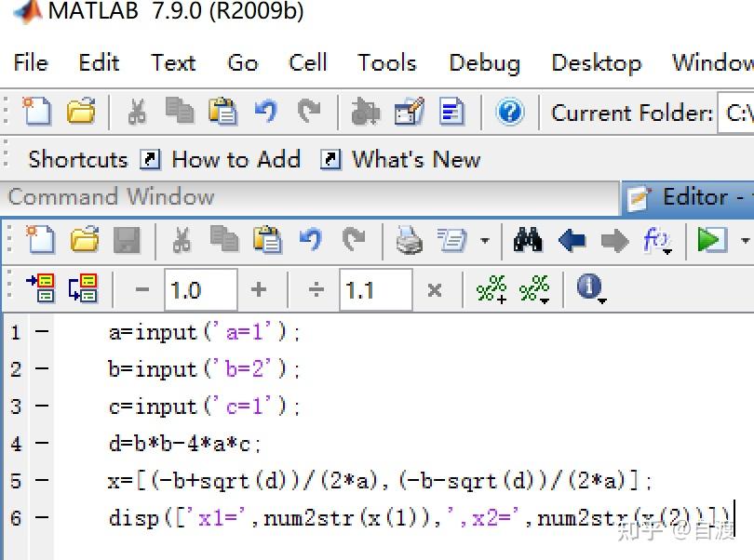The width and height of the screenshot is (754, 560).
Task: Open the print preview dropdown arrow
Action: (x=485, y=240)
